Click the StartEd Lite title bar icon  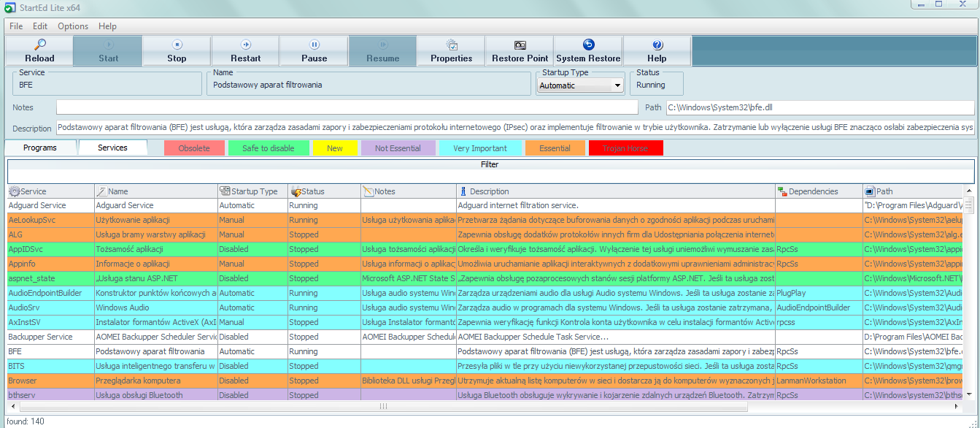(x=9, y=8)
